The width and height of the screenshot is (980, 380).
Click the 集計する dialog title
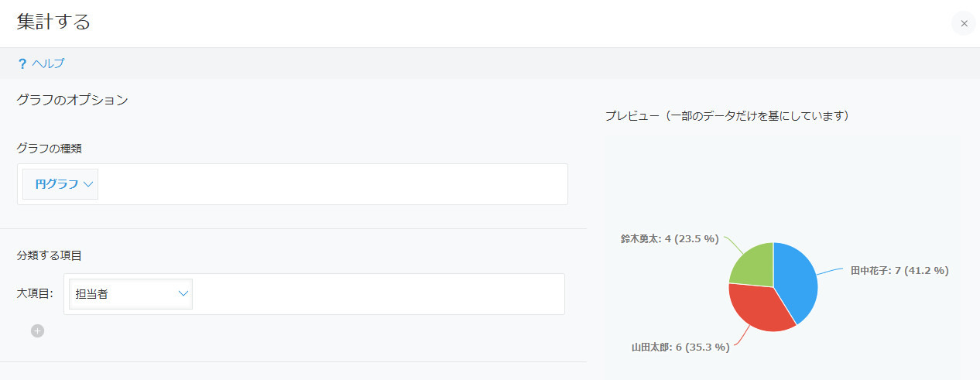pos(53,22)
